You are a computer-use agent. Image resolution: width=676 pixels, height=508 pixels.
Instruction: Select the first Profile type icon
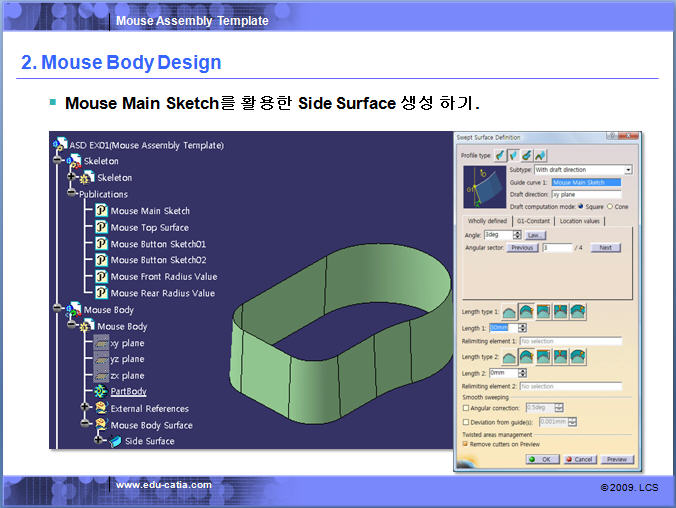(500, 156)
